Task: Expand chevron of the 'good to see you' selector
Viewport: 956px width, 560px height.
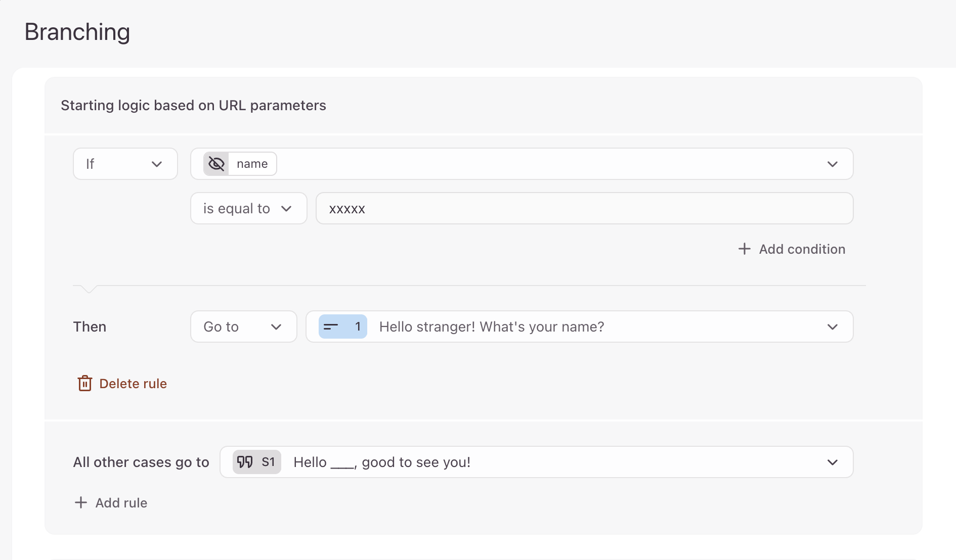Action: [832, 462]
